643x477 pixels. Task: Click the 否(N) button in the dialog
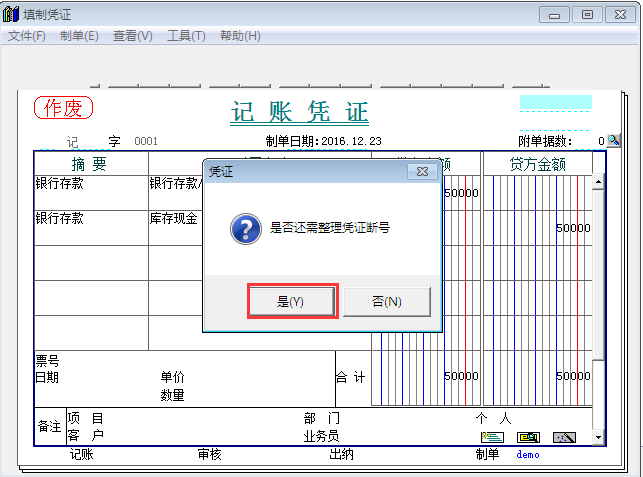[386, 301]
